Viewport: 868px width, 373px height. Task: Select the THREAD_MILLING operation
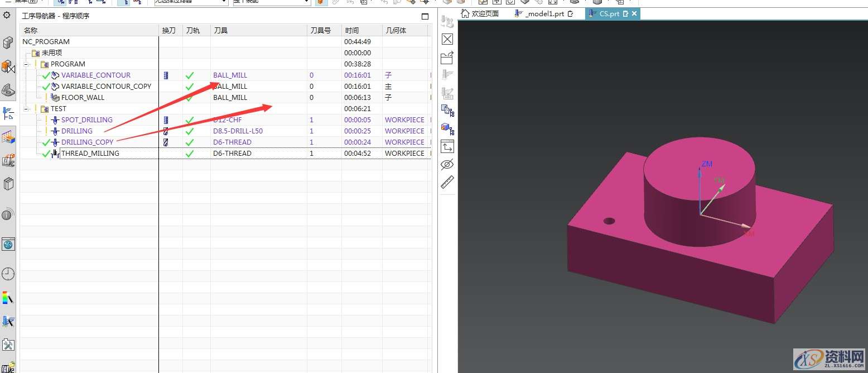pyautogui.click(x=90, y=154)
